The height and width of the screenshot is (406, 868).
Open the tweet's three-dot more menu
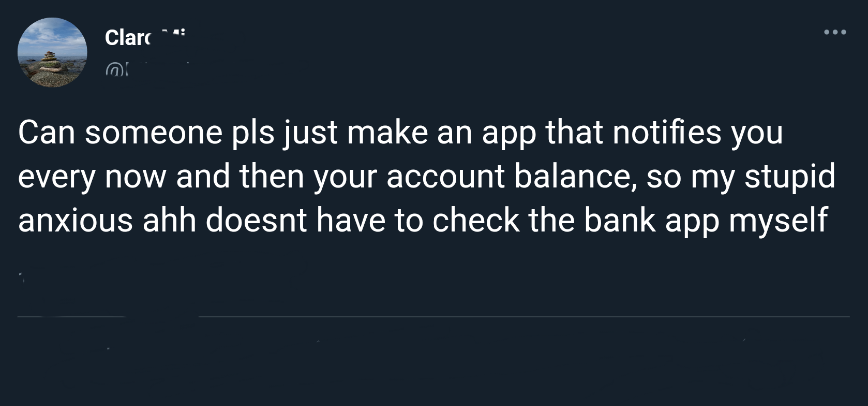[835, 32]
